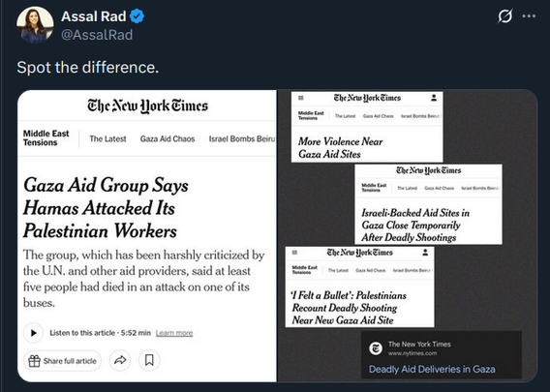Open the three-dot more options menu

[529, 16]
